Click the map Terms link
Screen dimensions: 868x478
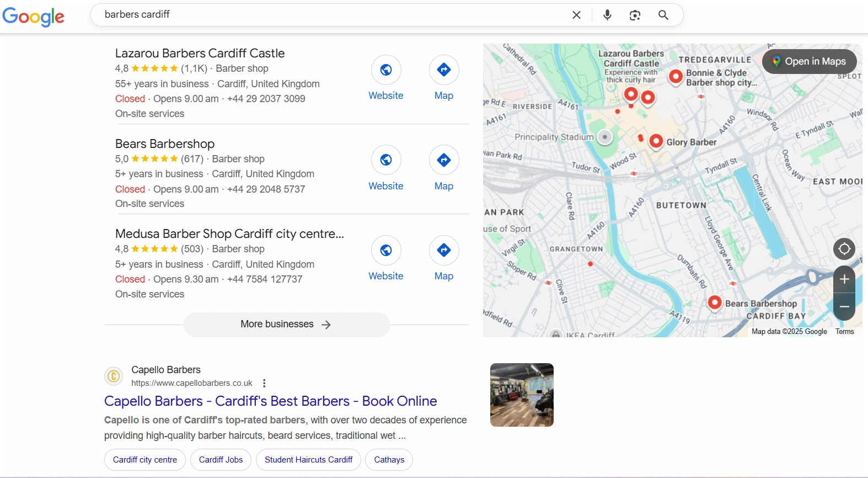tap(844, 332)
